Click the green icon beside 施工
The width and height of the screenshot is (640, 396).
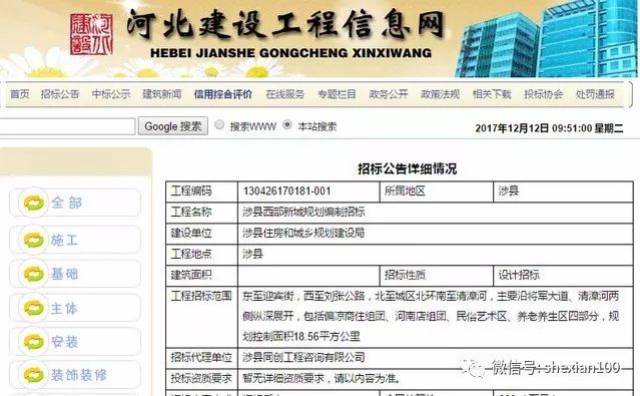33,240
